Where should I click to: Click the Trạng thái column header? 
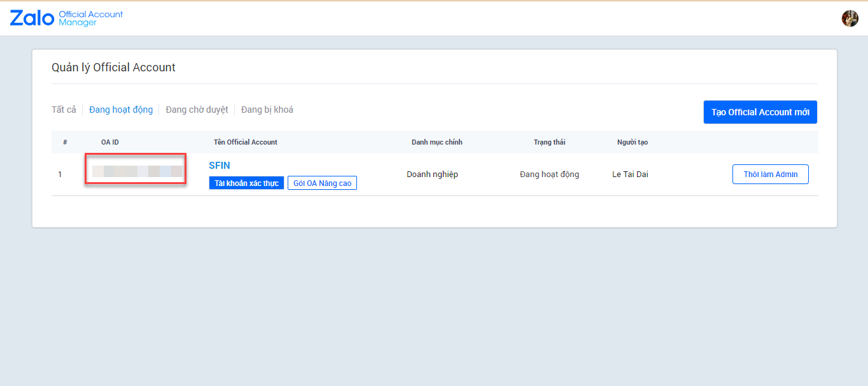pyautogui.click(x=549, y=142)
